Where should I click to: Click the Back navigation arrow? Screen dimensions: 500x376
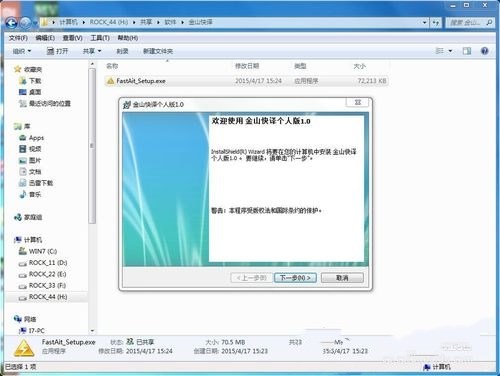pos(11,22)
